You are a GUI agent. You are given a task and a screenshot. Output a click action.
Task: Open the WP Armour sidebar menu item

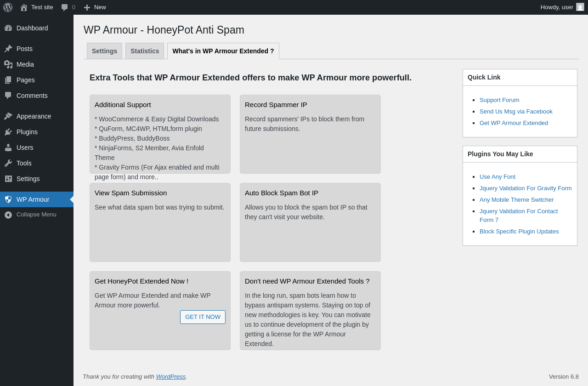click(x=33, y=199)
